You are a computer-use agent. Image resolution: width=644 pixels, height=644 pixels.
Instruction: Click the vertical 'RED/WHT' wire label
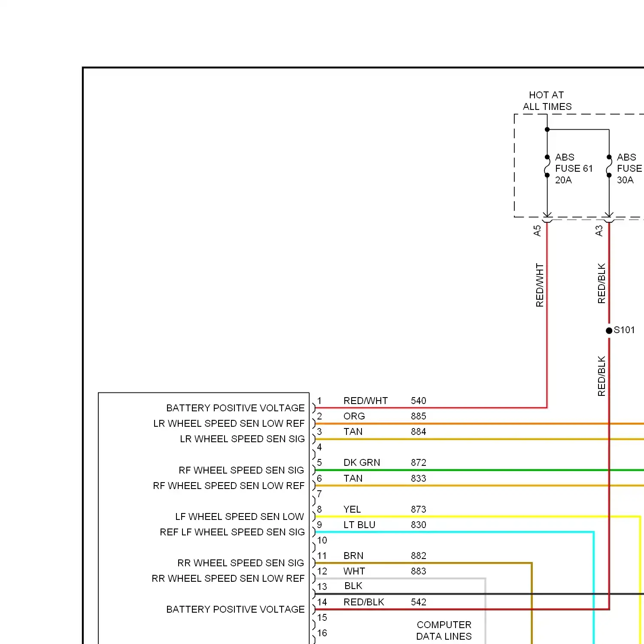(x=540, y=285)
